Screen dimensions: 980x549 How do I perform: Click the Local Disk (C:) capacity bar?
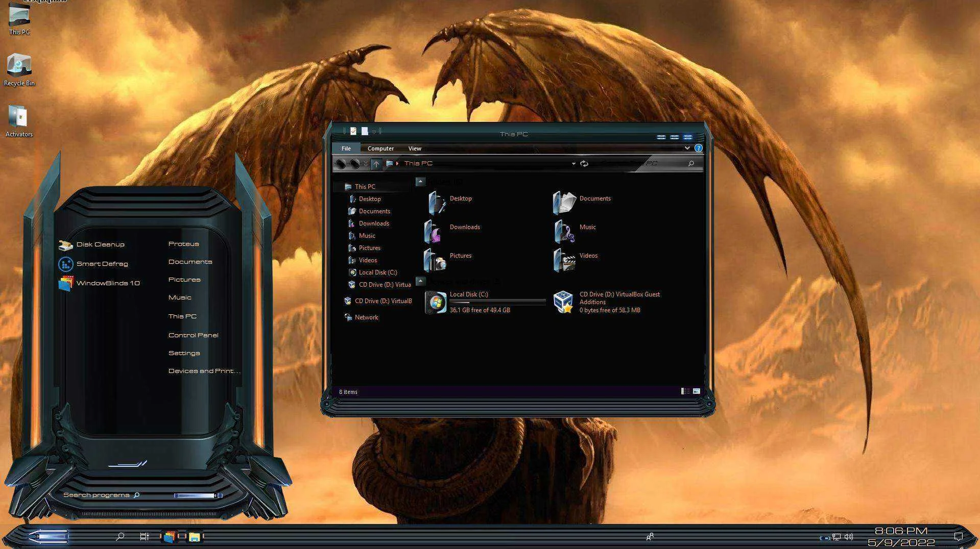497,302
